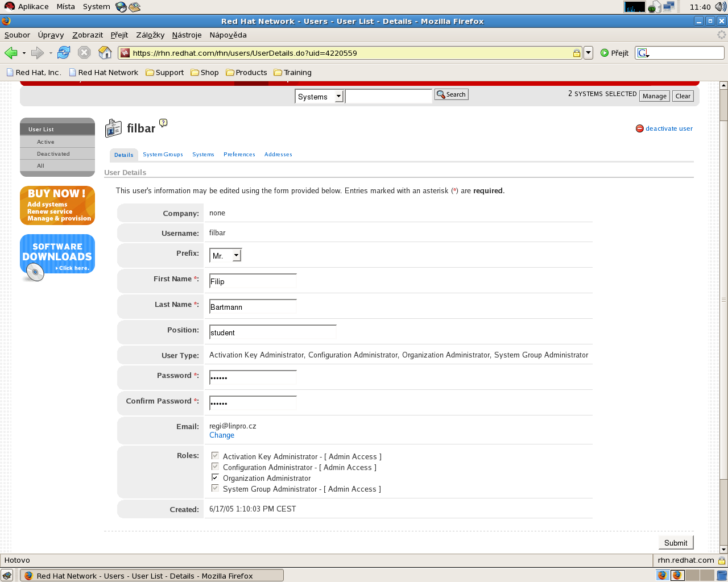728x582 pixels.
Task: Open the Soubor menu
Action: (17, 35)
